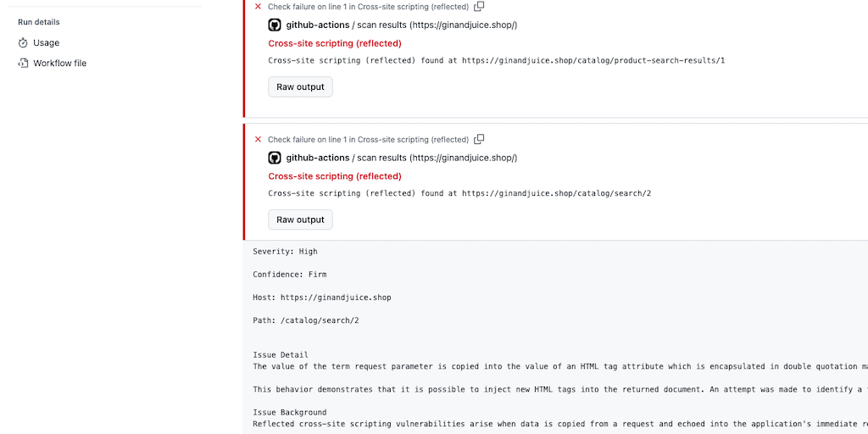Click red Cross-site scripting title above catalog/search/2
Image resolution: width=868 pixels, height=434 pixels.
(335, 176)
